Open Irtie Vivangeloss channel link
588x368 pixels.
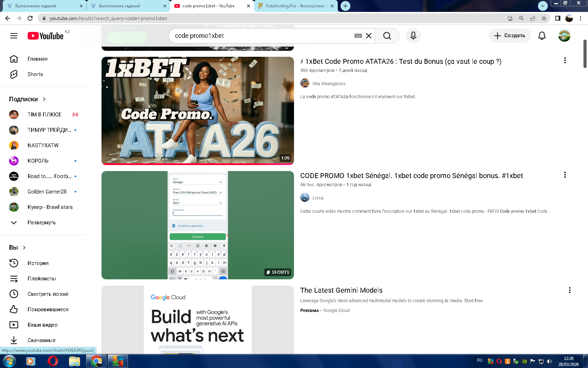tap(329, 84)
